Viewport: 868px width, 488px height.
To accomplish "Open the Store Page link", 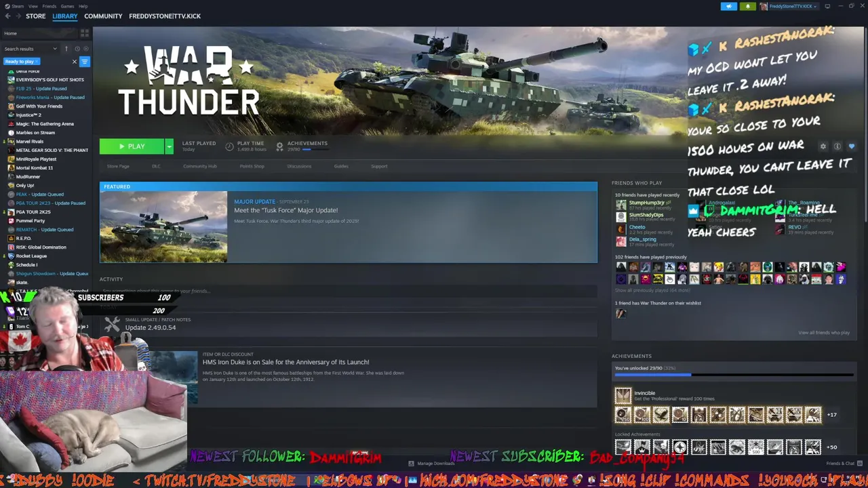I will tap(118, 166).
